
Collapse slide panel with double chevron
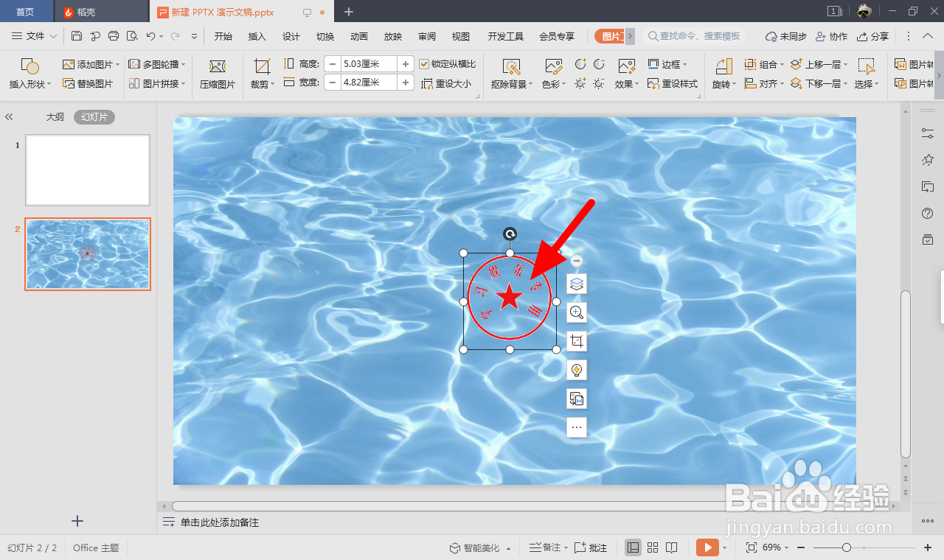[x=10, y=117]
